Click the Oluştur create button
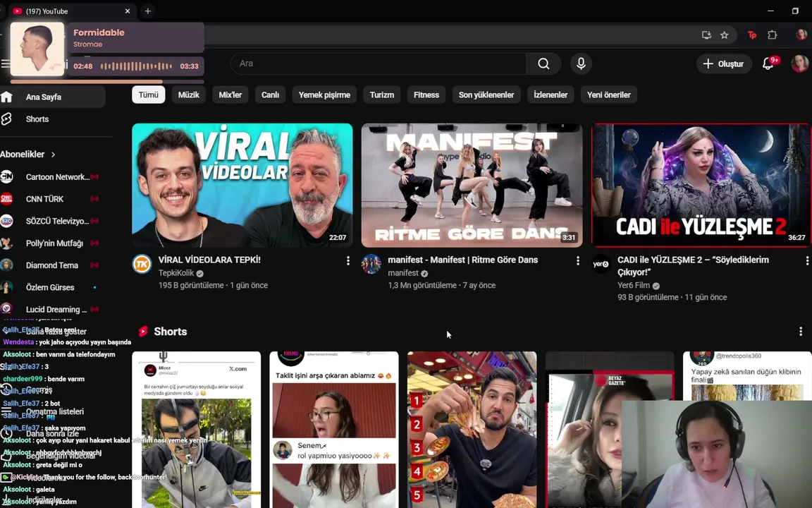Image resolution: width=812 pixels, height=508 pixels. click(x=723, y=64)
